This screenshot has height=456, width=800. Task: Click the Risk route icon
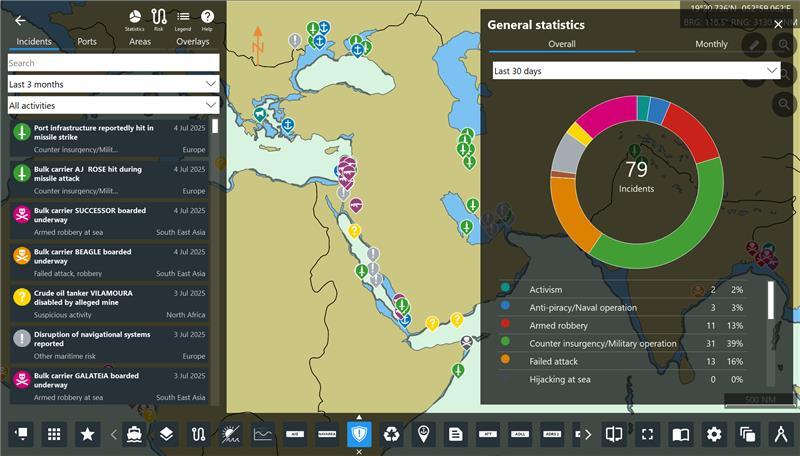pyautogui.click(x=159, y=20)
